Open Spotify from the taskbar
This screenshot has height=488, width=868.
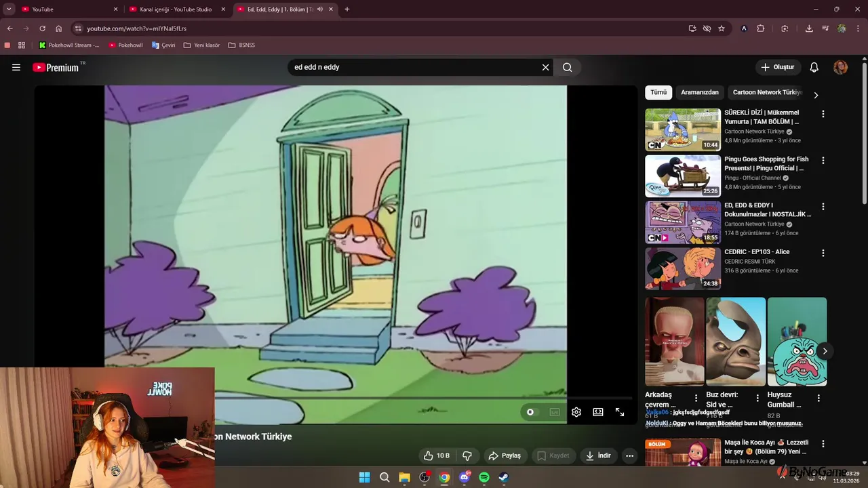(x=484, y=477)
